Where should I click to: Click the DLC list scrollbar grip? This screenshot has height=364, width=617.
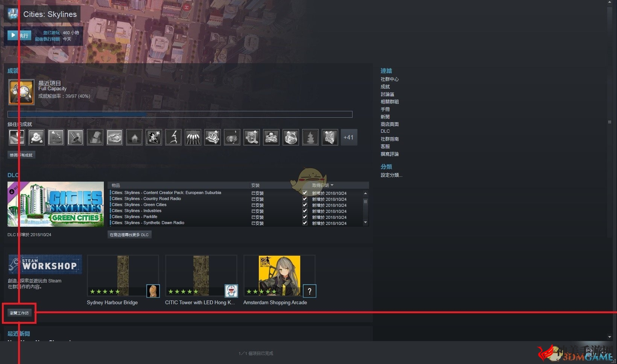pyautogui.click(x=365, y=202)
